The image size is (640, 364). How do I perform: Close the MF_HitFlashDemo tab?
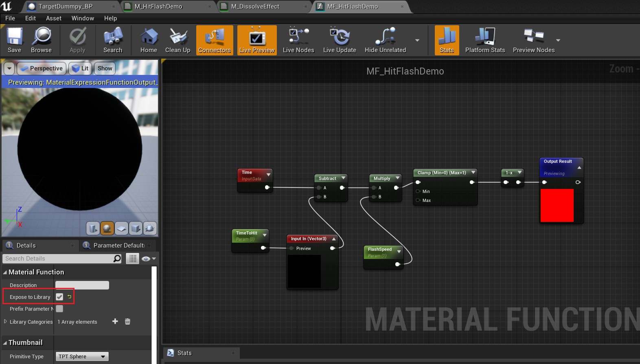[x=402, y=7]
